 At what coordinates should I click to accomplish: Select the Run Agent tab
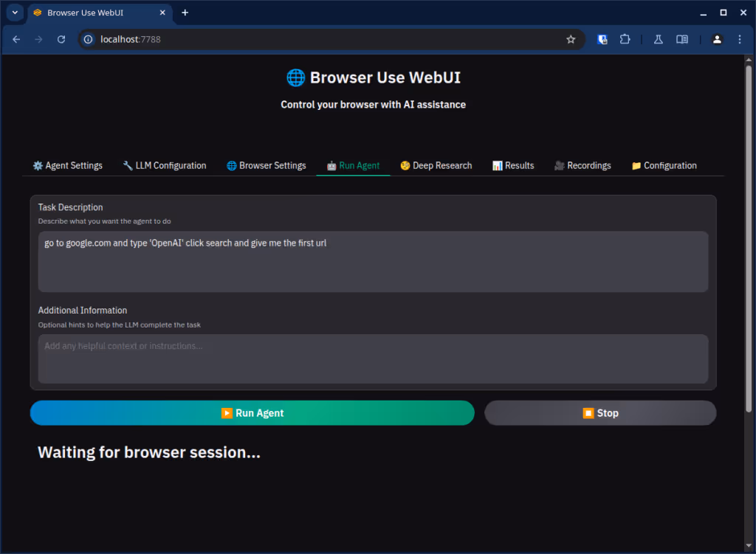[353, 165]
